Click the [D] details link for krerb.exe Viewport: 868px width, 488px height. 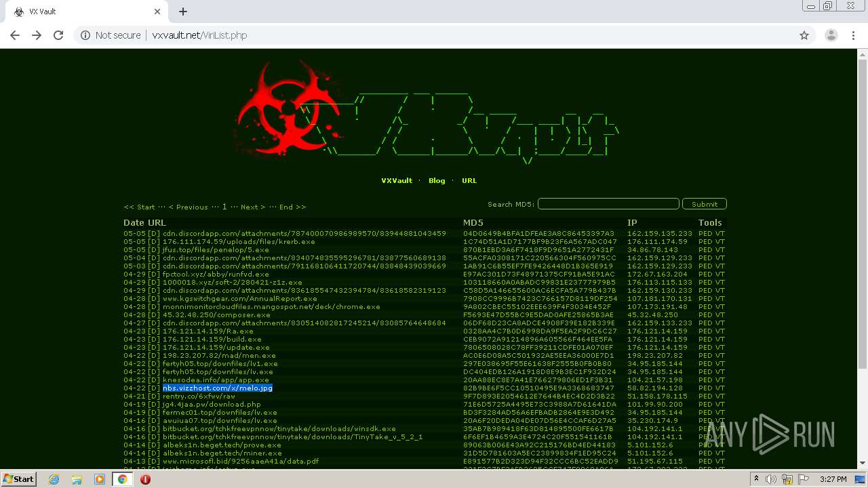coord(154,242)
